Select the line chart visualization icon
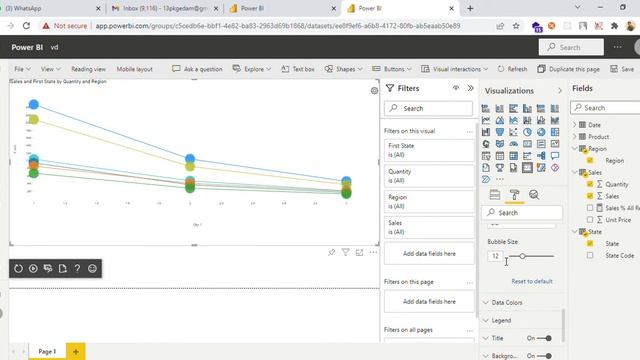This screenshot has width=640, height=360. tap(486, 120)
